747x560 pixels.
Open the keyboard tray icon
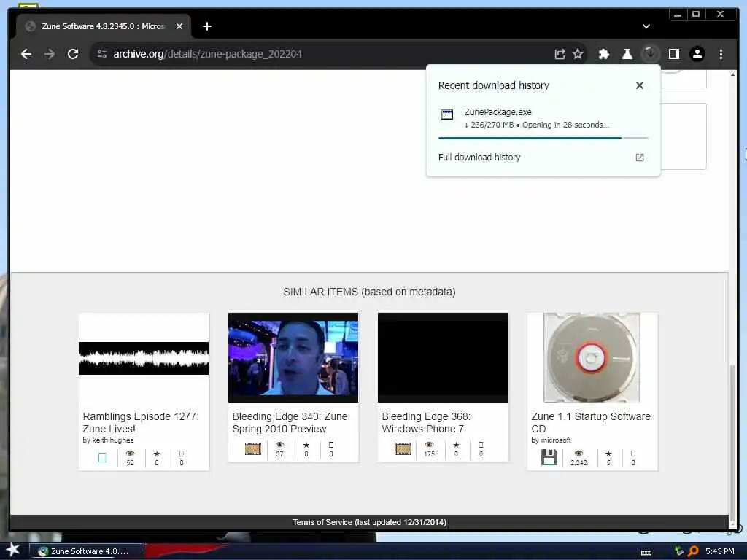coord(646,553)
